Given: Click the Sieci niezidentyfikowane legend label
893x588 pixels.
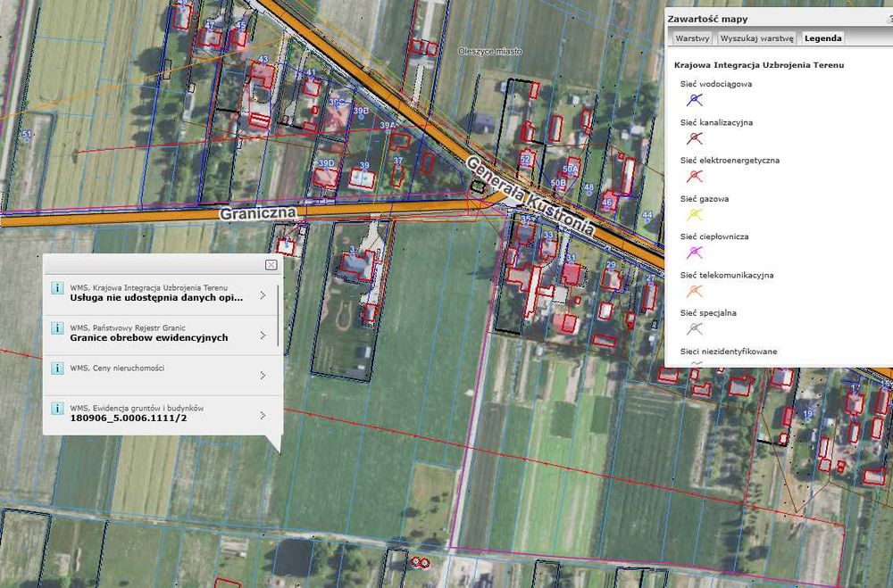Looking at the screenshot, I should [729, 352].
